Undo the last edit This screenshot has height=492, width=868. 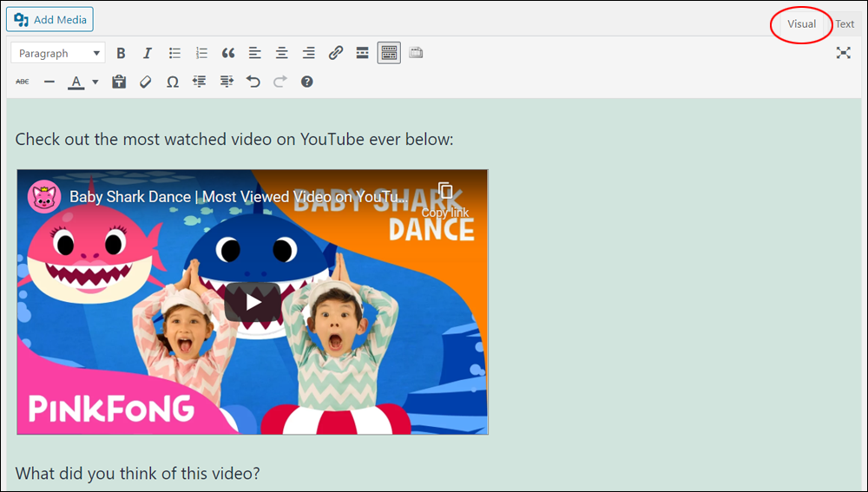[x=253, y=82]
